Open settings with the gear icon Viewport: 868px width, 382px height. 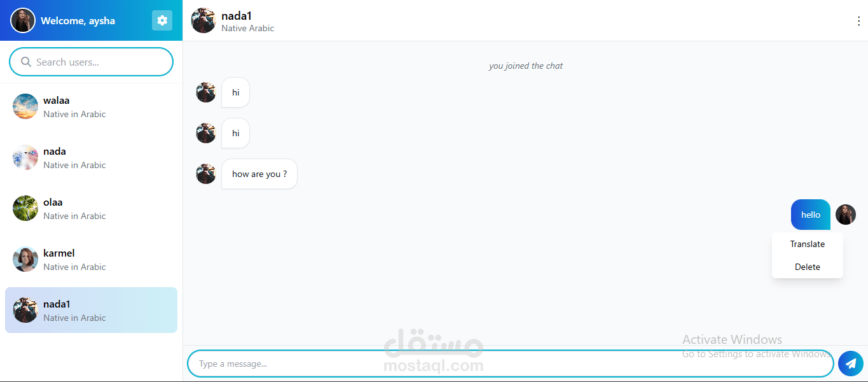pyautogui.click(x=162, y=20)
